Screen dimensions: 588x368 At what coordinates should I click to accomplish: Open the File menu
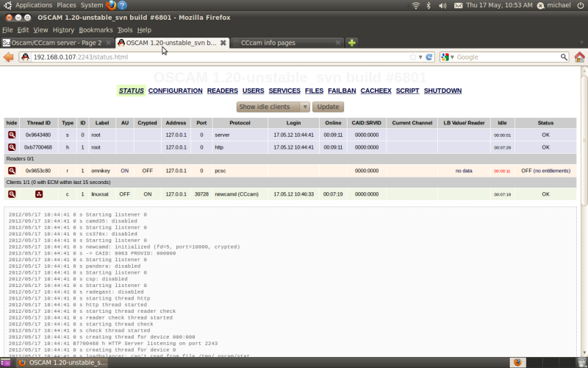7,30
